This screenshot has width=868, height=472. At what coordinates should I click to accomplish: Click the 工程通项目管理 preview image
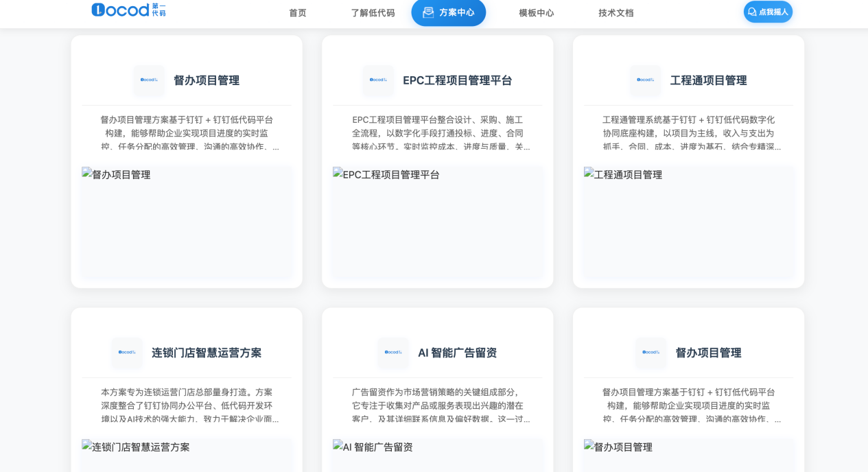[689, 222]
